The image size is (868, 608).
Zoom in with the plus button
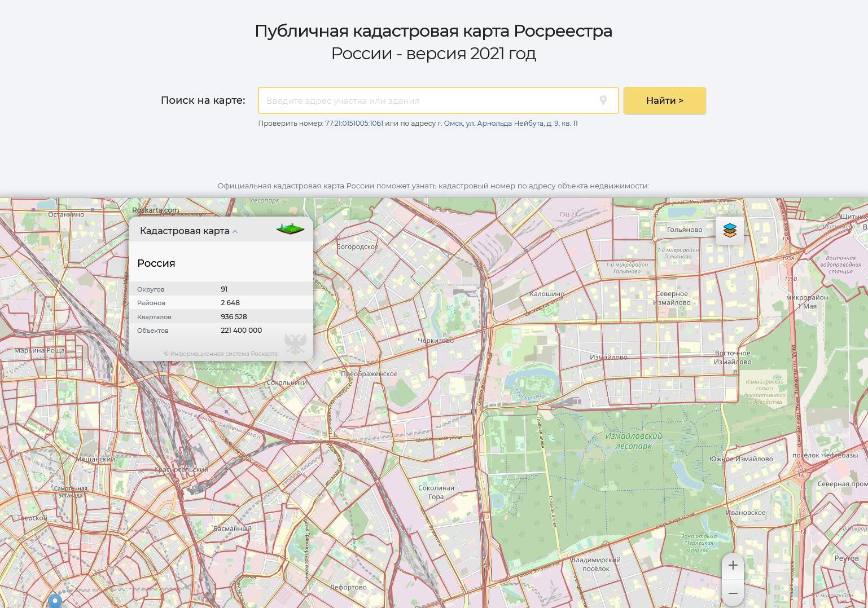tap(733, 565)
